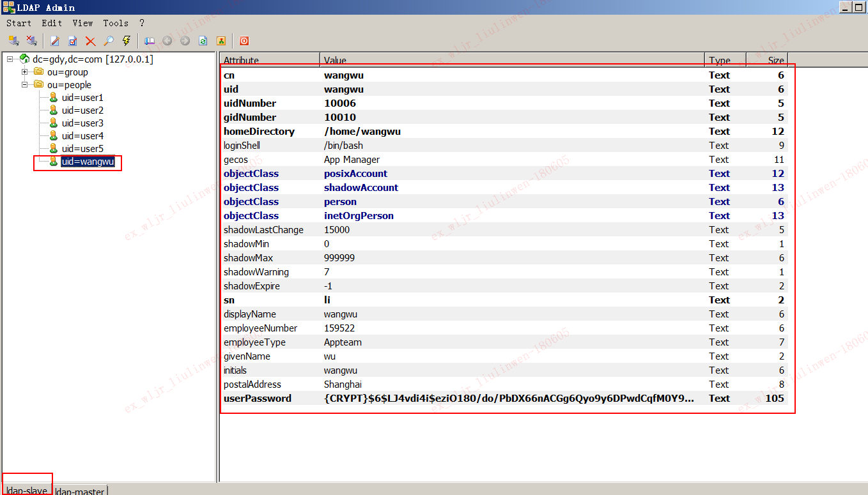Viewport: 868px width, 495px height.
Task: Sort by the Value column header
Action: point(512,60)
